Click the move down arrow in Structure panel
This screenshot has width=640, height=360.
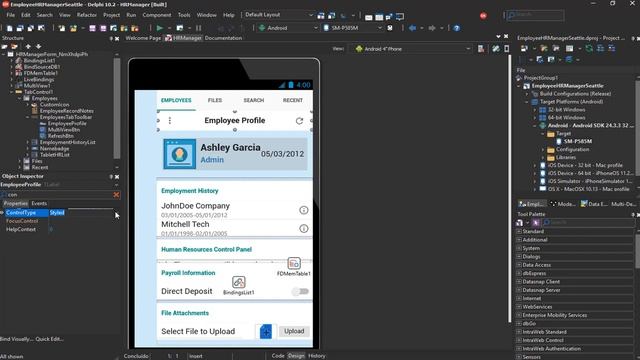38,47
